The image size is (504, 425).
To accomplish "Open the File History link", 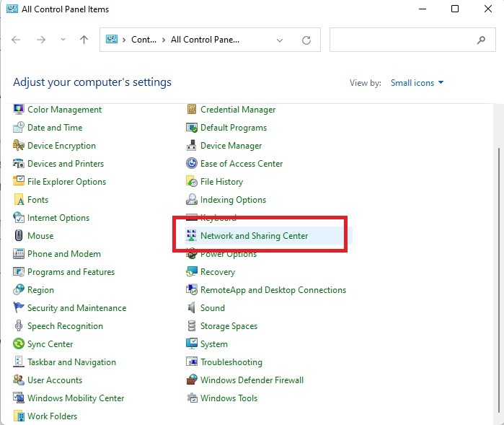I will pyautogui.click(x=221, y=181).
